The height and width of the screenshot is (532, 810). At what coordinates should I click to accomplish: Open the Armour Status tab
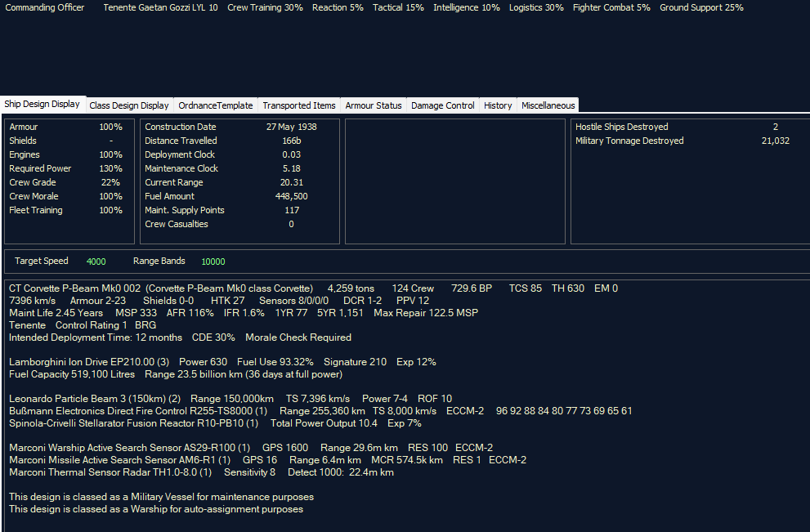point(374,105)
